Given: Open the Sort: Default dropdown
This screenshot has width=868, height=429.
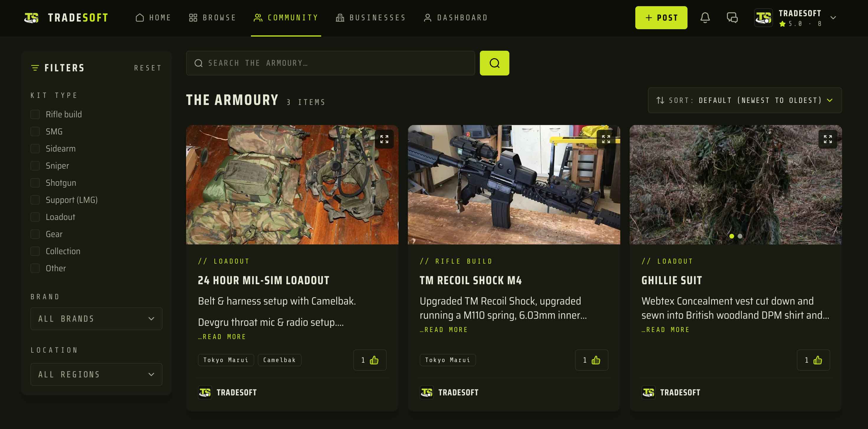Looking at the screenshot, I should (745, 100).
